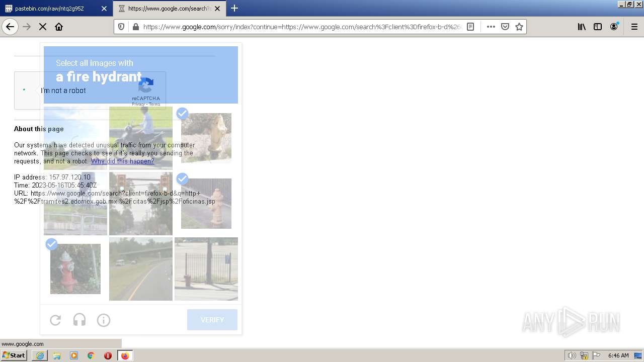The height and width of the screenshot is (362, 644).
Task: Show the sidebars panel
Action: coord(598,27)
